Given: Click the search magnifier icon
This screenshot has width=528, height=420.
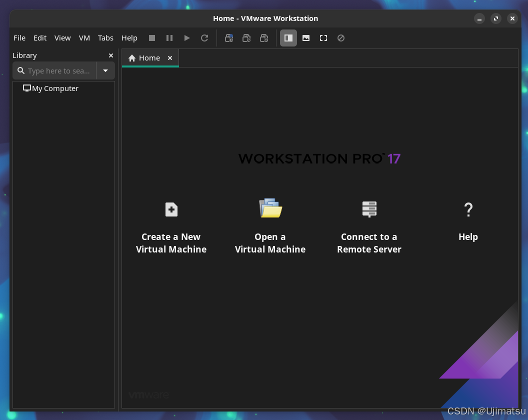Looking at the screenshot, I should (x=21, y=70).
